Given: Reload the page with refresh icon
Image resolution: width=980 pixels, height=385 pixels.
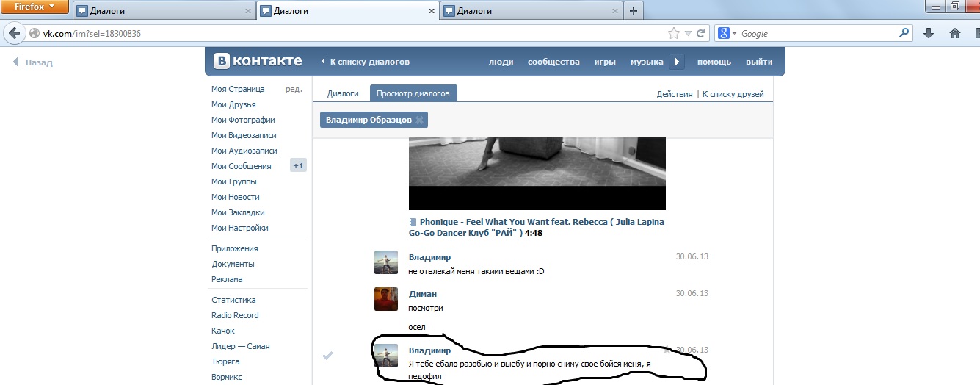Looking at the screenshot, I should point(701,33).
